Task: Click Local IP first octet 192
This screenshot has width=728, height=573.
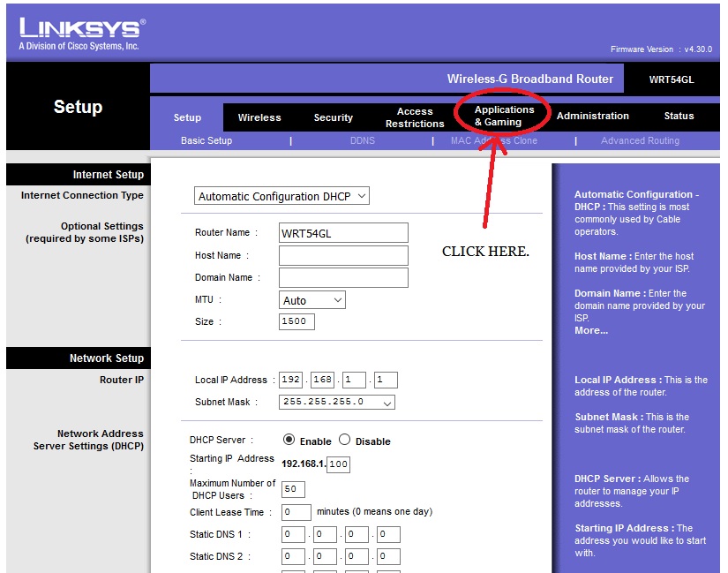Action: (290, 380)
